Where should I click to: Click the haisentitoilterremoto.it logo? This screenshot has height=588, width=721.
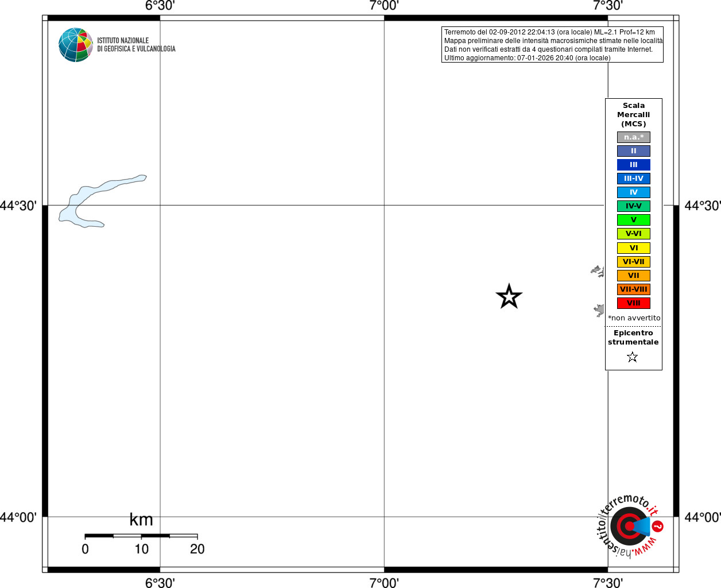pos(630,526)
